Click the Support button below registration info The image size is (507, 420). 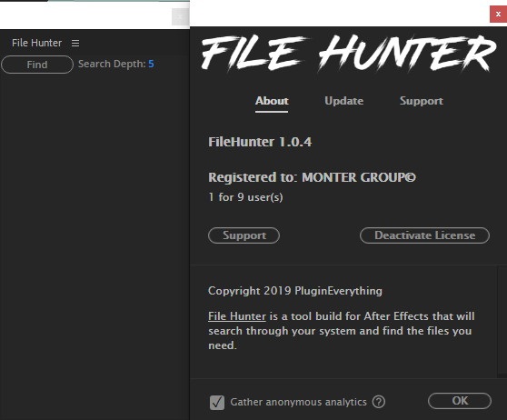(x=244, y=235)
